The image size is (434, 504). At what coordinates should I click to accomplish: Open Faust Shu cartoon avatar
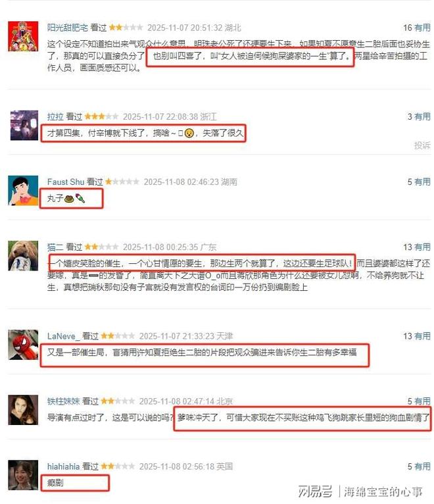click(23, 190)
